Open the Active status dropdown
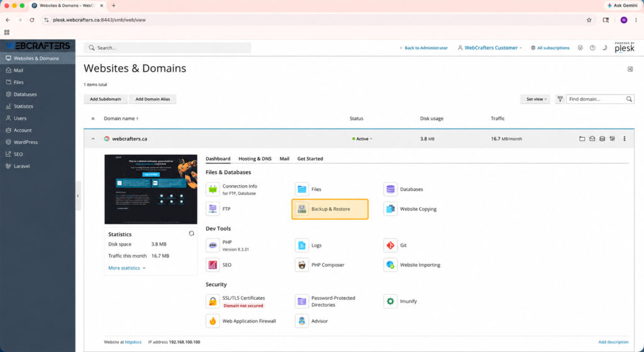 point(362,139)
